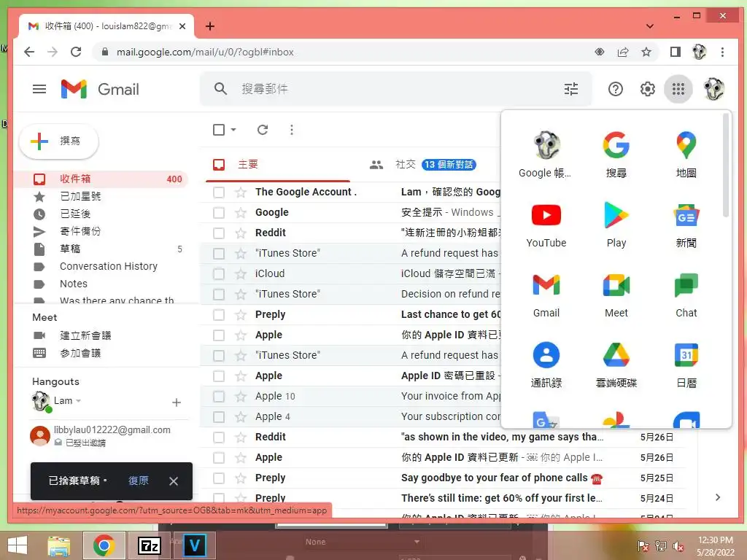The height and width of the screenshot is (560, 747).
Task: Open Google Drive from the apps panel
Action: click(x=616, y=365)
